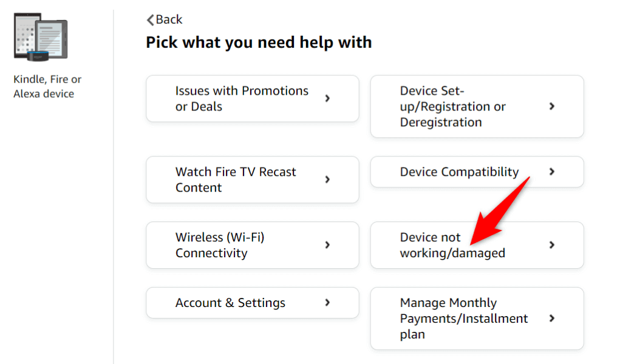Select Issues with Promotions or Deals
Image resolution: width=620 pixels, height=364 pixels.
click(x=252, y=99)
